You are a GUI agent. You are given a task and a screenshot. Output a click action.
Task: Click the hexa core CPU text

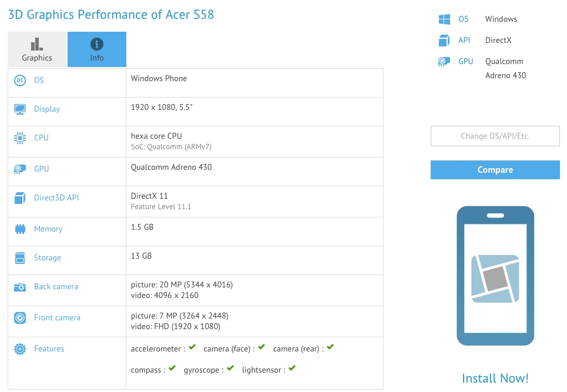[x=156, y=136]
